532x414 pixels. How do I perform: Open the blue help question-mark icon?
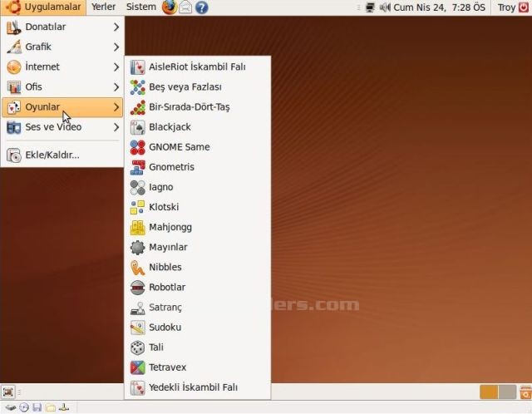point(201,7)
